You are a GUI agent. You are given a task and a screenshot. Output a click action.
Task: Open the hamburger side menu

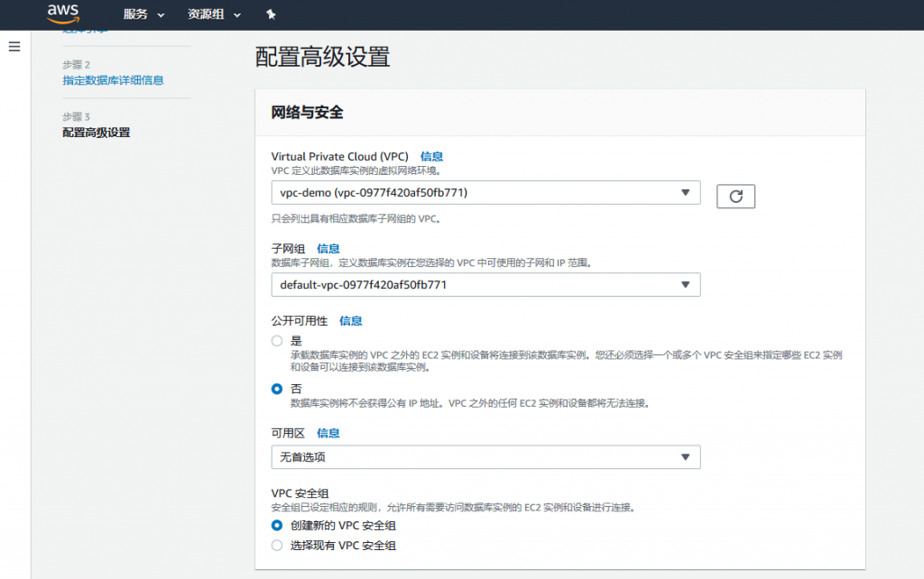click(x=14, y=46)
